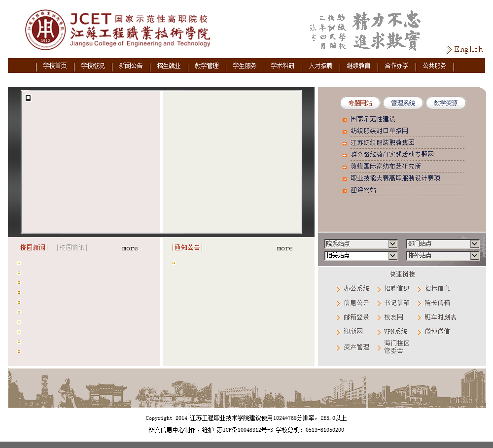
Task: Click orange arrow beside 国家示范性建设
Action: 345,120
